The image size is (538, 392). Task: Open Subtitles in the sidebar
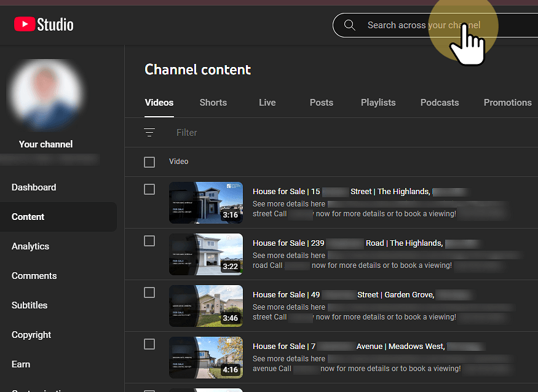(30, 305)
